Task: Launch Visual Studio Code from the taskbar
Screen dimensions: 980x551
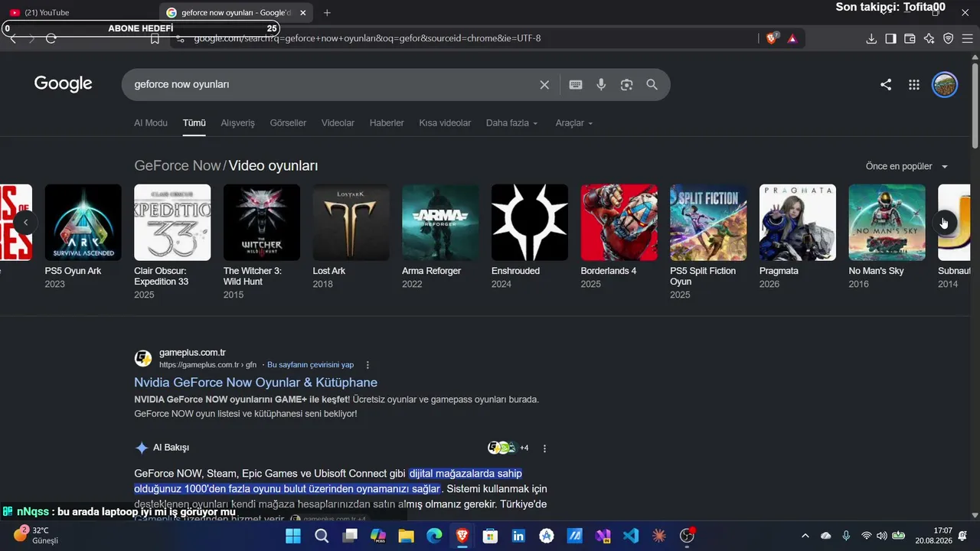Action: pos(631,536)
